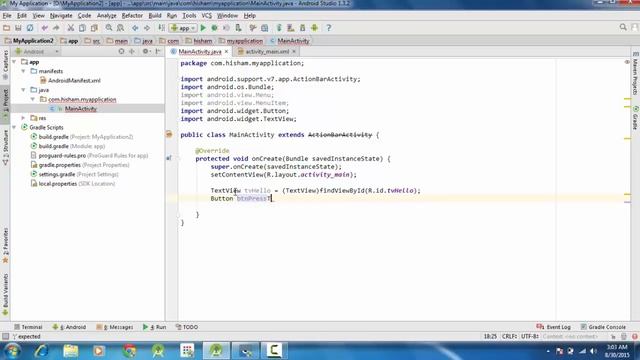Open the app run configuration dropdown
Viewport: 640px width, 360px height.
click(183, 28)
